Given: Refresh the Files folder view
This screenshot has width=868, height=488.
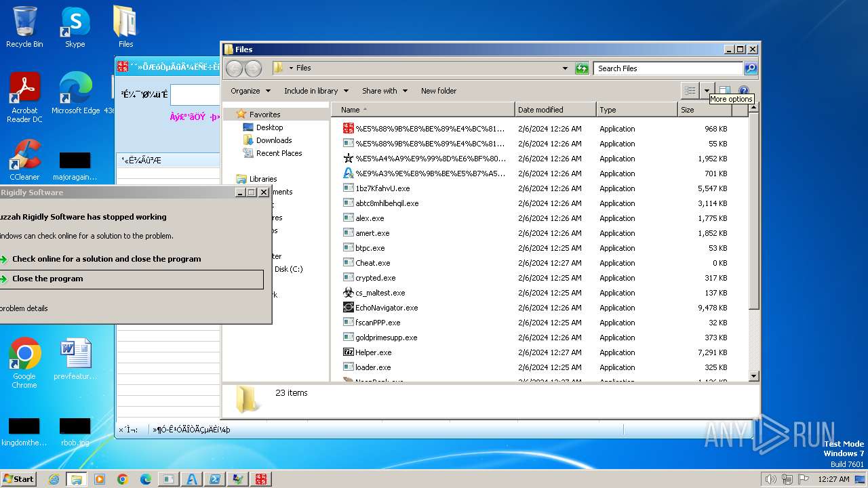Looking at the screenshot, I should (582, 68).
